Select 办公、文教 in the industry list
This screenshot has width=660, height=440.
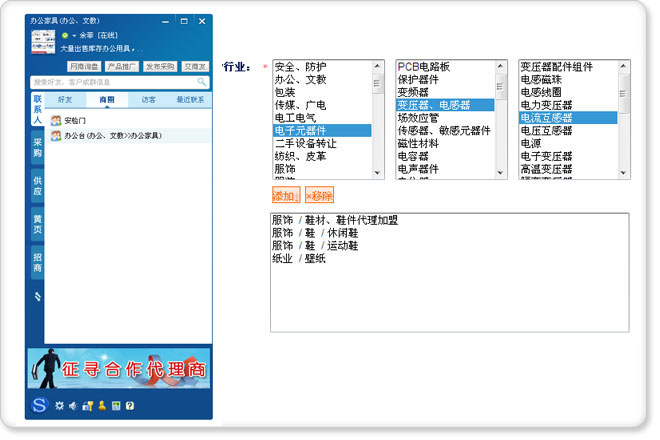300,79
